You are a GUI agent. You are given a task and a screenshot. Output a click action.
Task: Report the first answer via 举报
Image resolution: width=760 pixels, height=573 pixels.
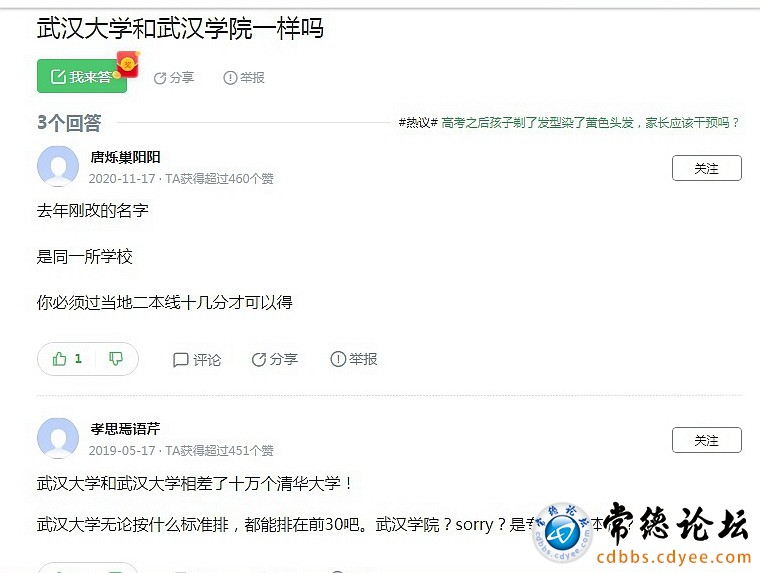(x=353, y=359)
